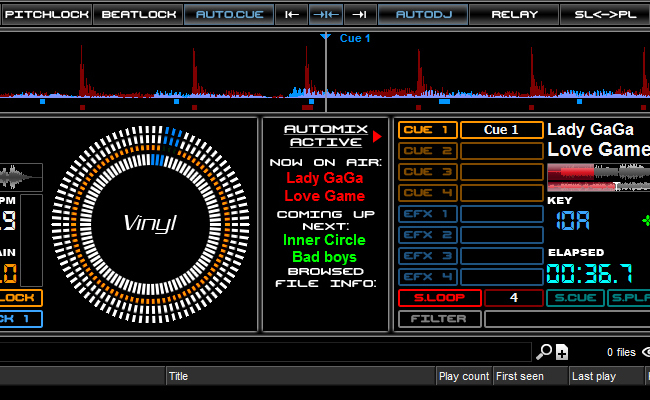This screenshot has width=650, height=400.
Task: Click the magnifier search icon
Action: coord(544,352)
